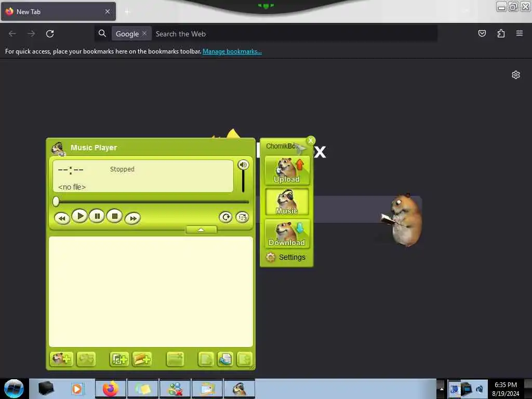Click the greyed-out new playlist page icon
532x399 pixels.
[x=206, y=359]
